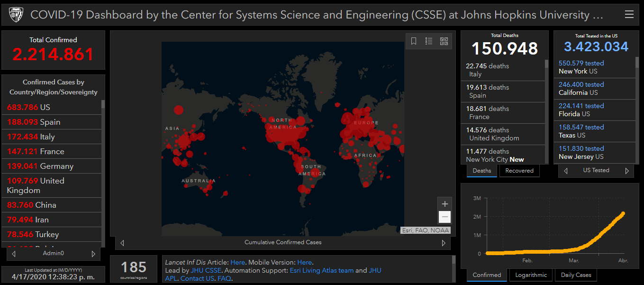Click the Total Confirmed 2.214.861 figure
This screenshot has width=644, height=285.
tap(53, 55)
